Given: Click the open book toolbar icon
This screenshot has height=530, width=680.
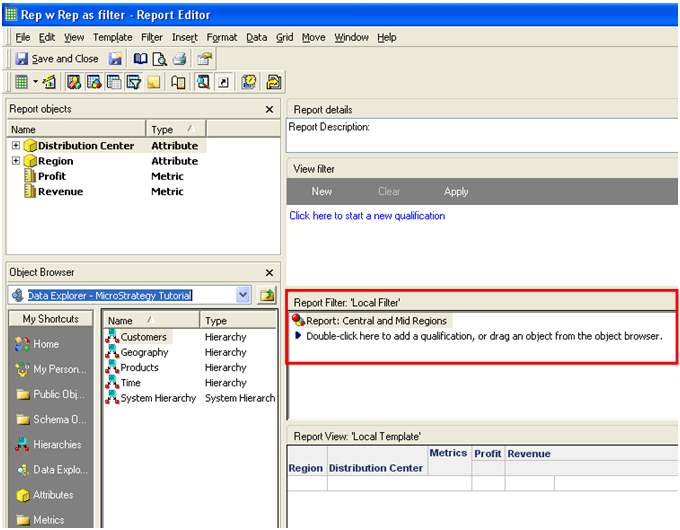Looking at the screenshot, I should point(140,59).
